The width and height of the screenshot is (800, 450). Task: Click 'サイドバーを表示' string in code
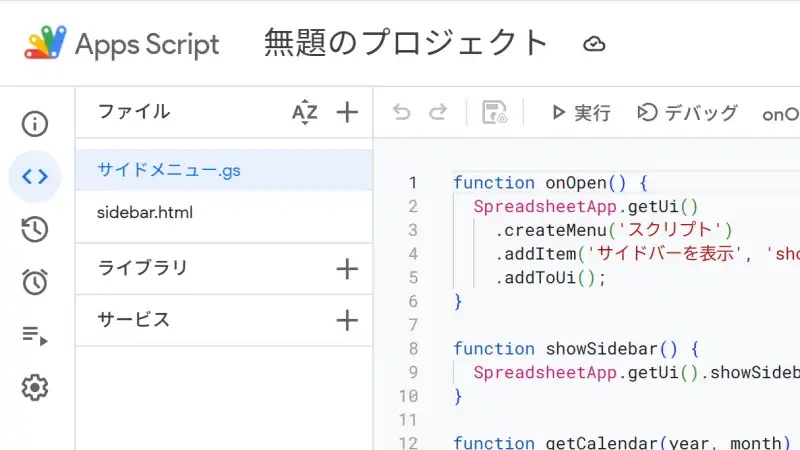click(663, 254)
